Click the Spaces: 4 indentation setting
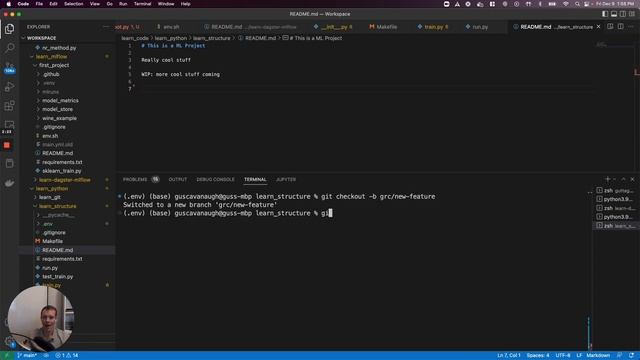The width and height of the screenshot is (640, 360). tap(538, 356)
